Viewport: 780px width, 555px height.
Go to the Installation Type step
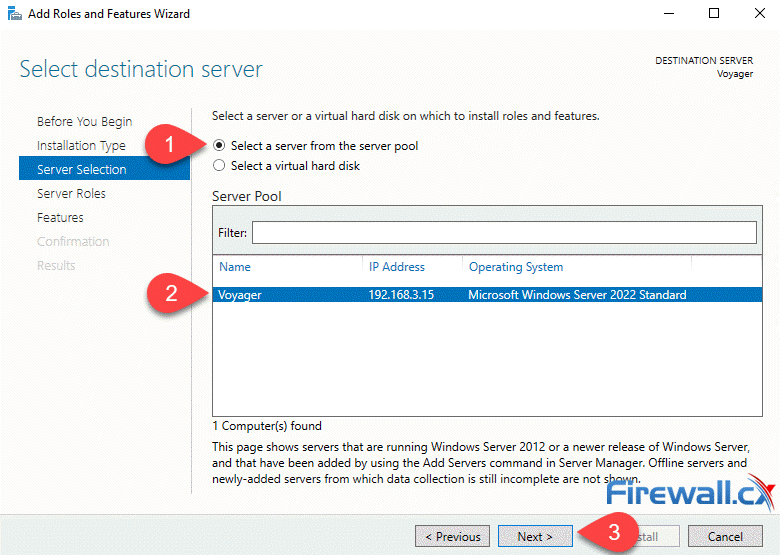click(x=81, y=145)
